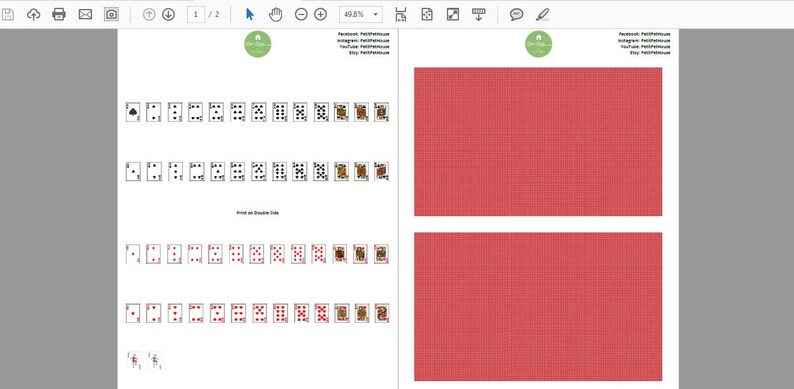The image size is (794, 389).
Task: Add a sticky note comment
Action: tap(517, 14)
